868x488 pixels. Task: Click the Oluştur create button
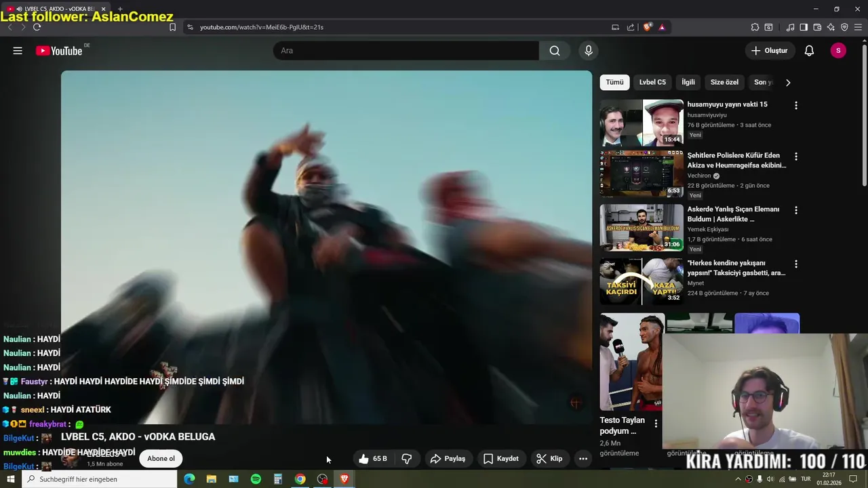click(770, 51)
